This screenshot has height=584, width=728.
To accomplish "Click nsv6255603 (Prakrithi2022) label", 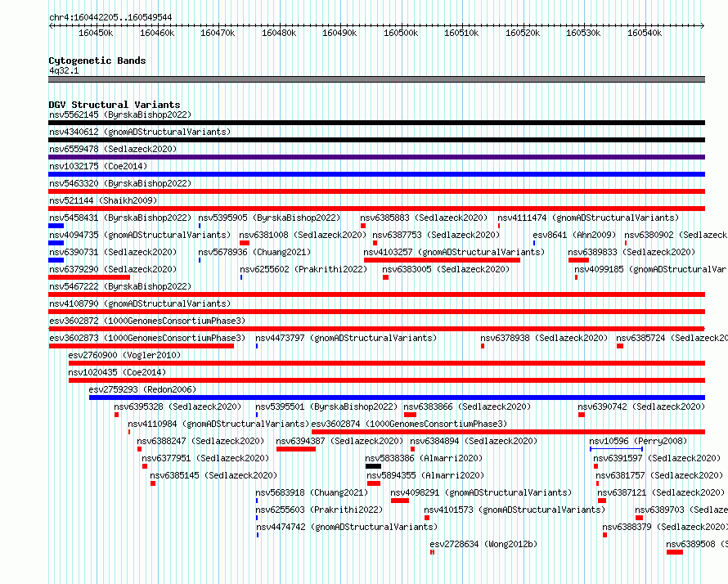I will pos(319,510).
